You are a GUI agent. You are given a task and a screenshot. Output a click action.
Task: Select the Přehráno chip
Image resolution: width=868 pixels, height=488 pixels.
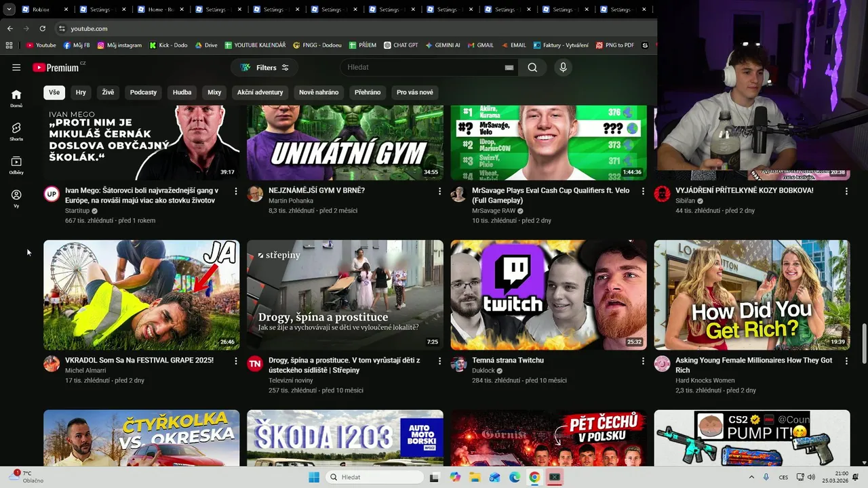tap(368, 92)
